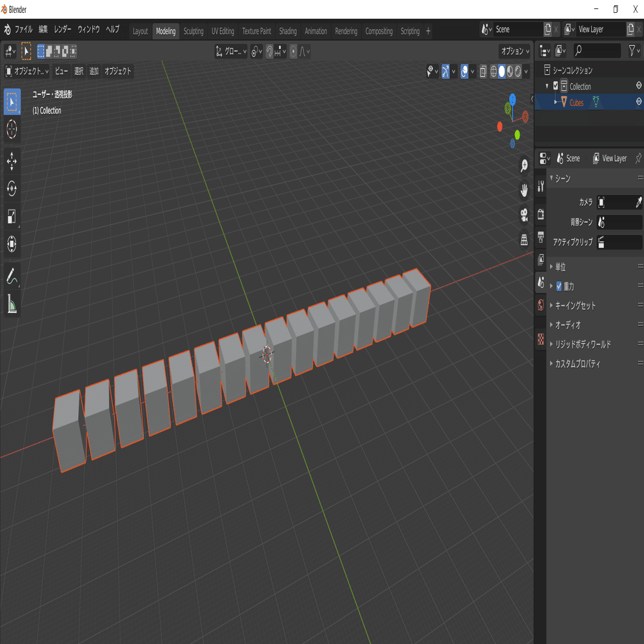Click the viewport zoom magnifier icon

(x=524, y=166)
